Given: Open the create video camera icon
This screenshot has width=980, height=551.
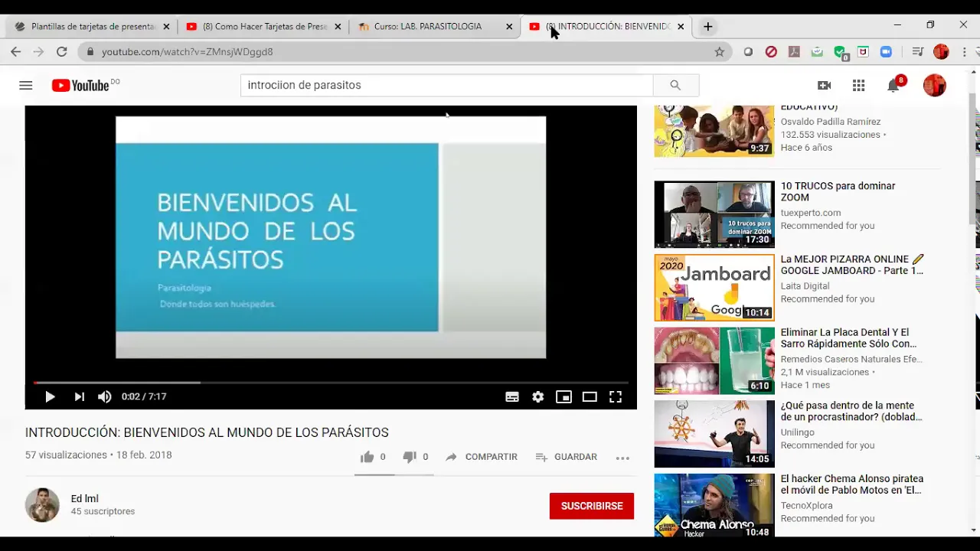Looking at the screenshot, I should pos(825,85).
